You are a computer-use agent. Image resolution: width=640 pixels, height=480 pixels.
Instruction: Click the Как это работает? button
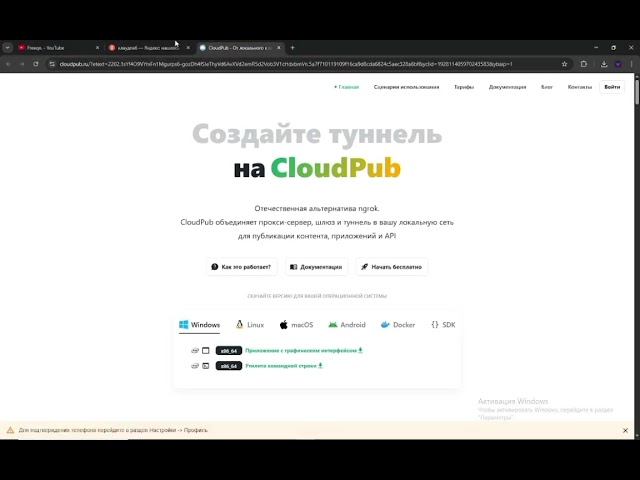pyautogui.click(x=242, y=267)
